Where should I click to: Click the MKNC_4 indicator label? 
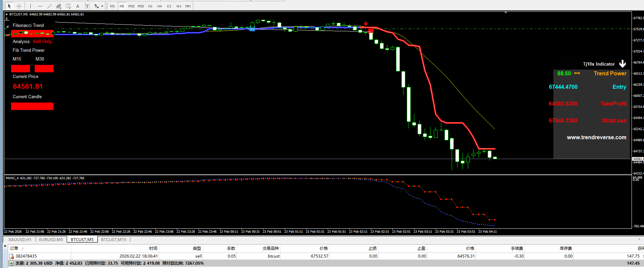12,178
